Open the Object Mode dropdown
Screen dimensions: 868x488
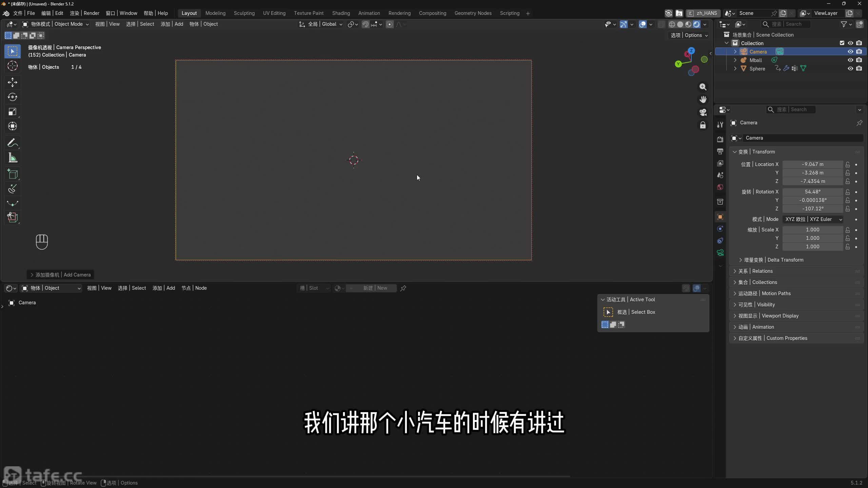click(x=56, y=24)
